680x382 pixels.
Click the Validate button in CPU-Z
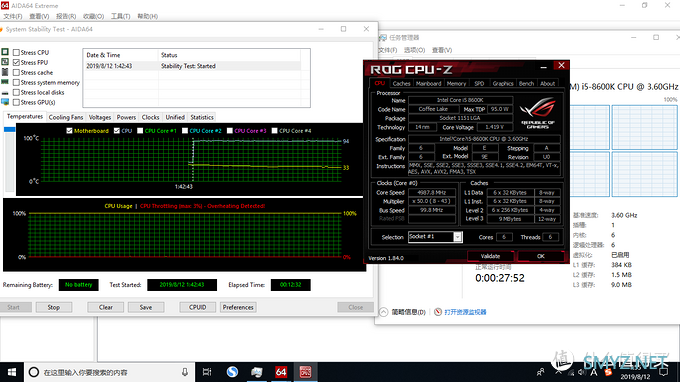pyautogui.click(x=490, y=256)
